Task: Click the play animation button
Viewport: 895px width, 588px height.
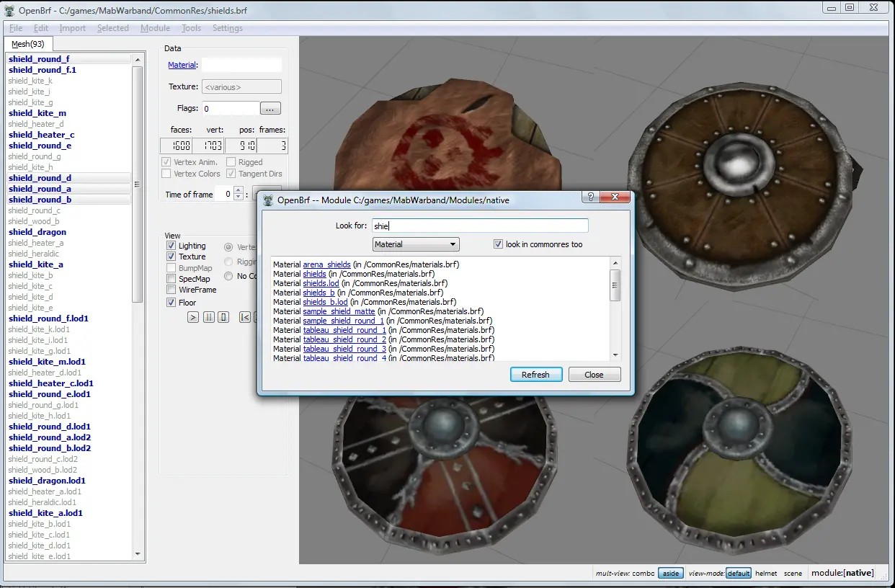Action: [193, 317]
